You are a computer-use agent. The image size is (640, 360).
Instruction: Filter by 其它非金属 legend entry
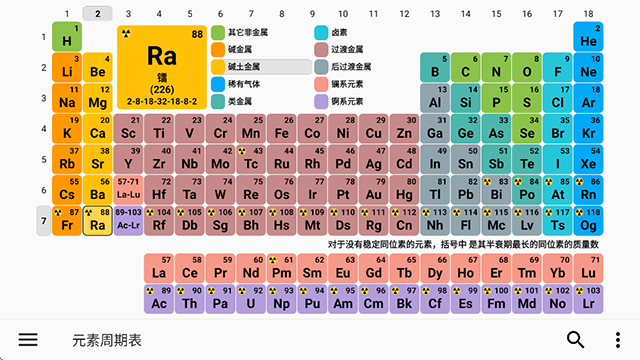[x=261, y=32]
